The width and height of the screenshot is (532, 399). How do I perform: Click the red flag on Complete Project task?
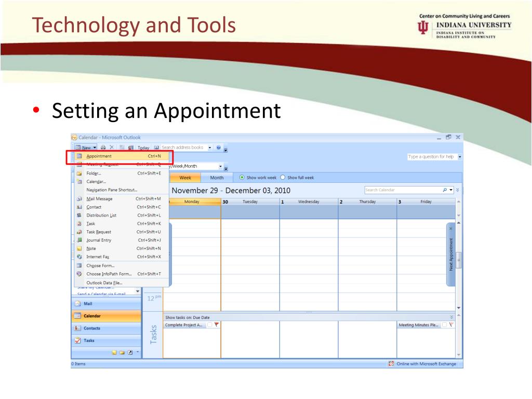coord(217,325)
